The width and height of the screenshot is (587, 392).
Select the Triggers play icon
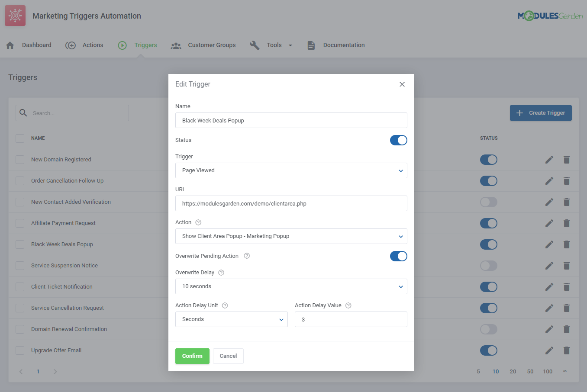(122, 45)
